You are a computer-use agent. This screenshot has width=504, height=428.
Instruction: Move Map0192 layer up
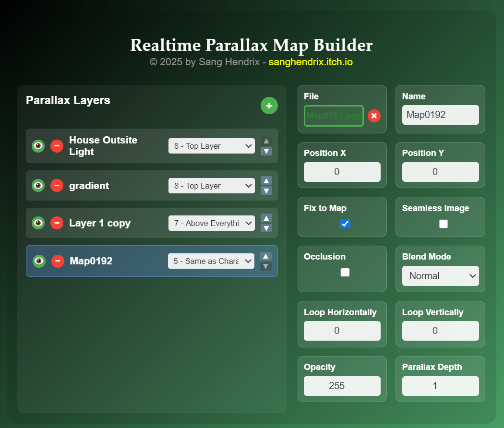[265, 256]
